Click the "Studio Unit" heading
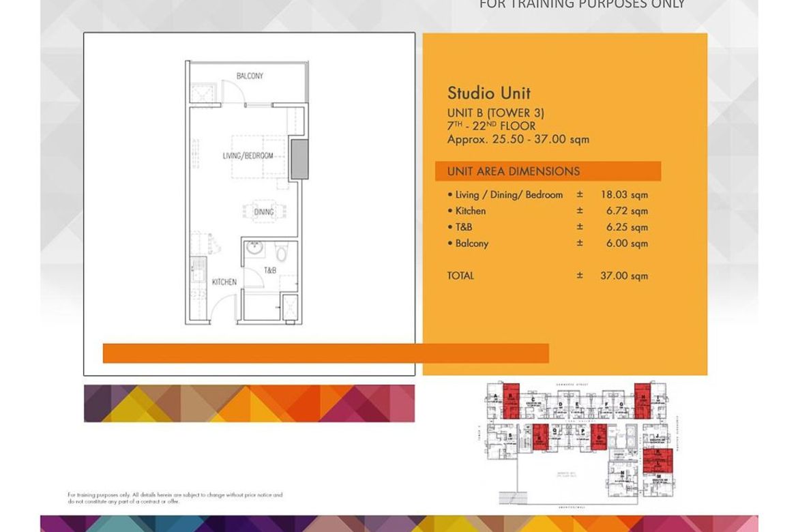This screenshot has height=532, width=798. point(489,93)
